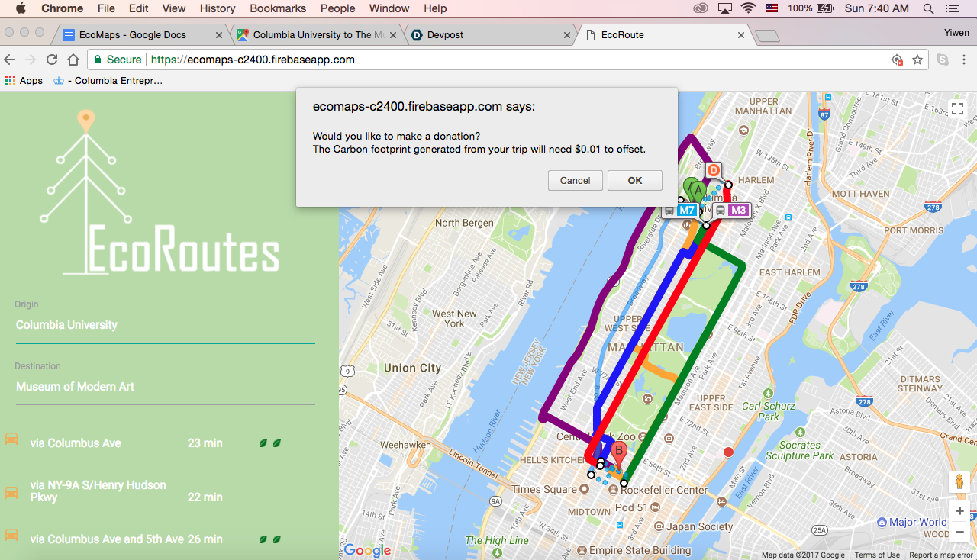Click the car icon beside via Columbus Ave
The width and height of the screenshot is (977, 560).
[11, 439]
